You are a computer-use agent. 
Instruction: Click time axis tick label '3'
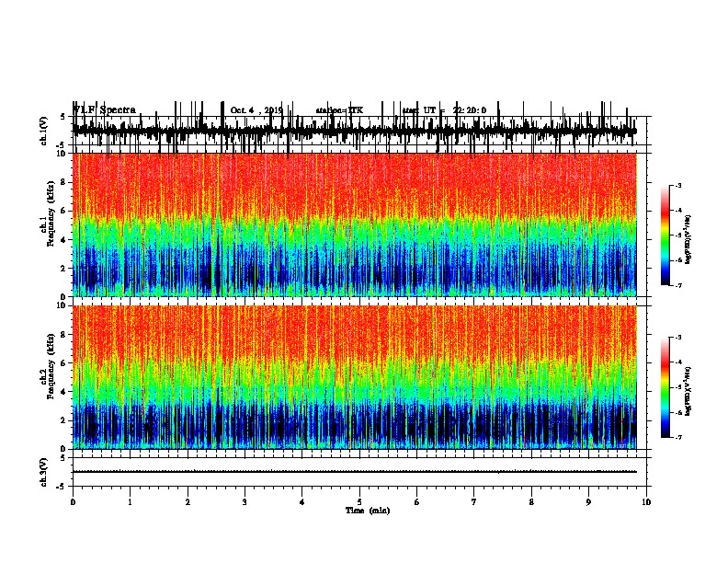pyautogui.click(x=245, y=502)
